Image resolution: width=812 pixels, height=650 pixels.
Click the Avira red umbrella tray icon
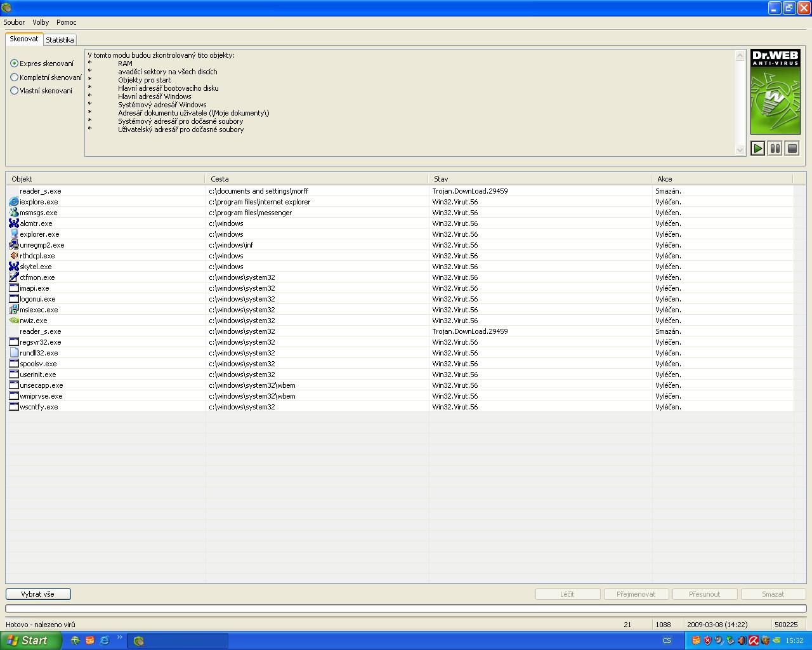(754, 640)
